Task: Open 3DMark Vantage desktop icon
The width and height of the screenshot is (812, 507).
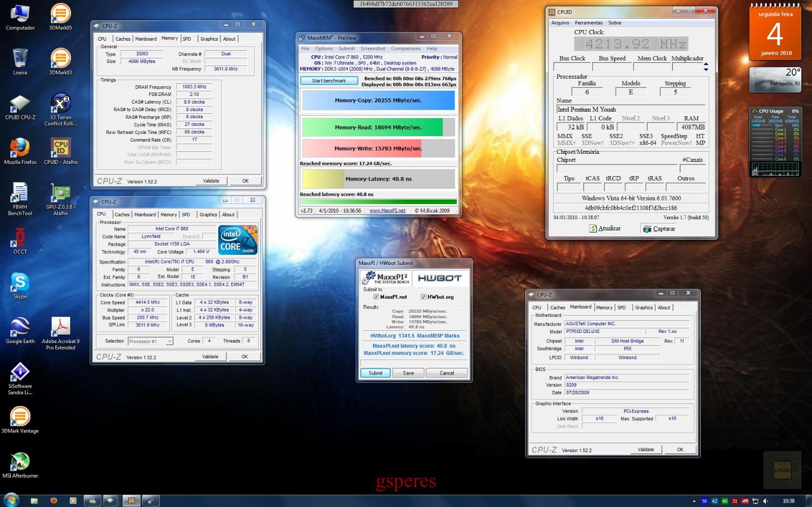Action: (x=20, y=420)
